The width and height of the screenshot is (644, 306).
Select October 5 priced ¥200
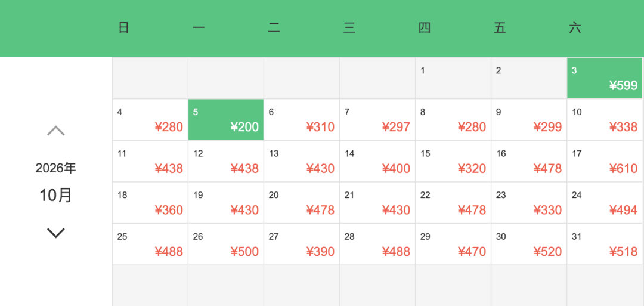[226, 119]
